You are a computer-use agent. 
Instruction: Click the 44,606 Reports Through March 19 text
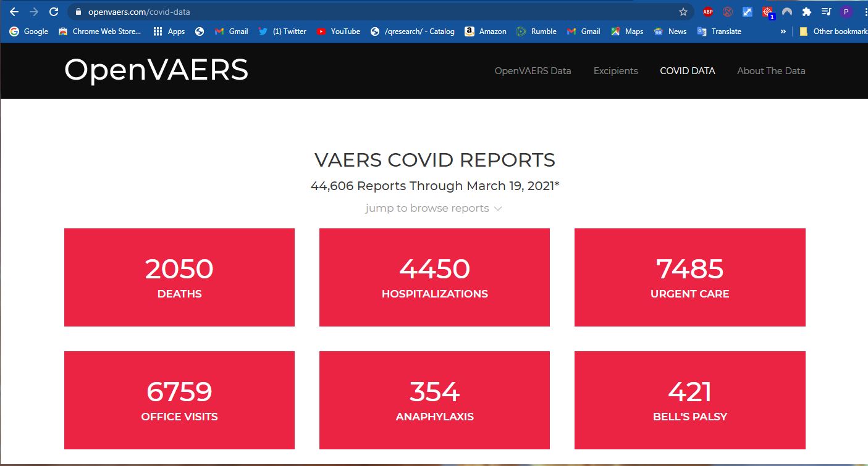point(435,186)
